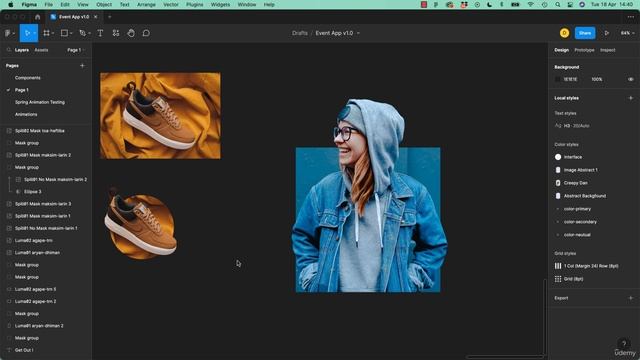This screenshot has height=360, width=640.
Task: Open the Move tool dropdown arrow
Action: click(x=34, y=33)
